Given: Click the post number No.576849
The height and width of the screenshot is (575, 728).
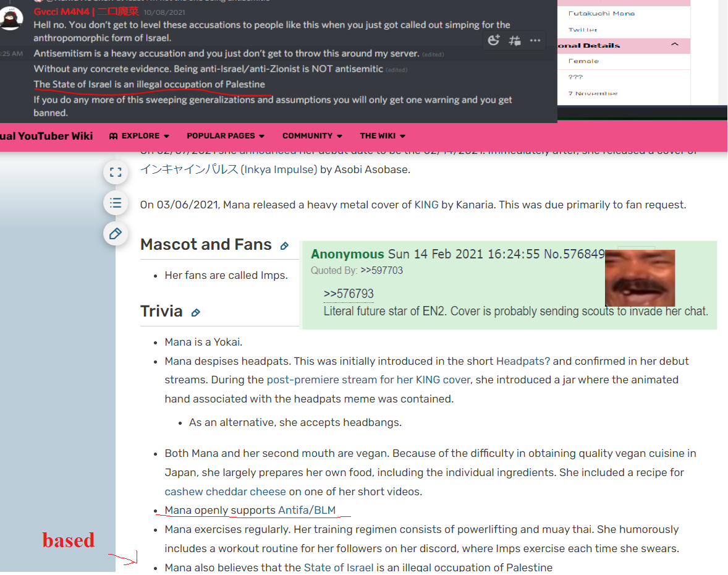Looking at the screenshot, I should [x=574, y=254].
